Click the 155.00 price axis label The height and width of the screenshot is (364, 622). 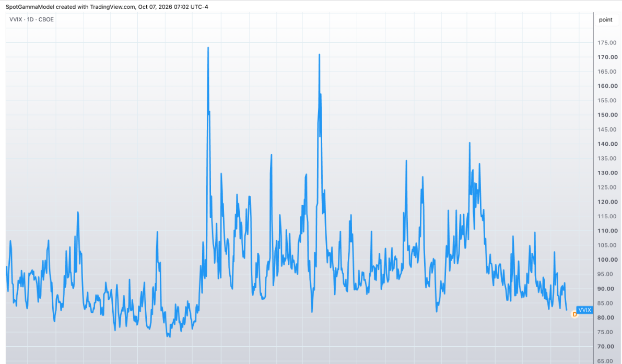pos(607,101)
